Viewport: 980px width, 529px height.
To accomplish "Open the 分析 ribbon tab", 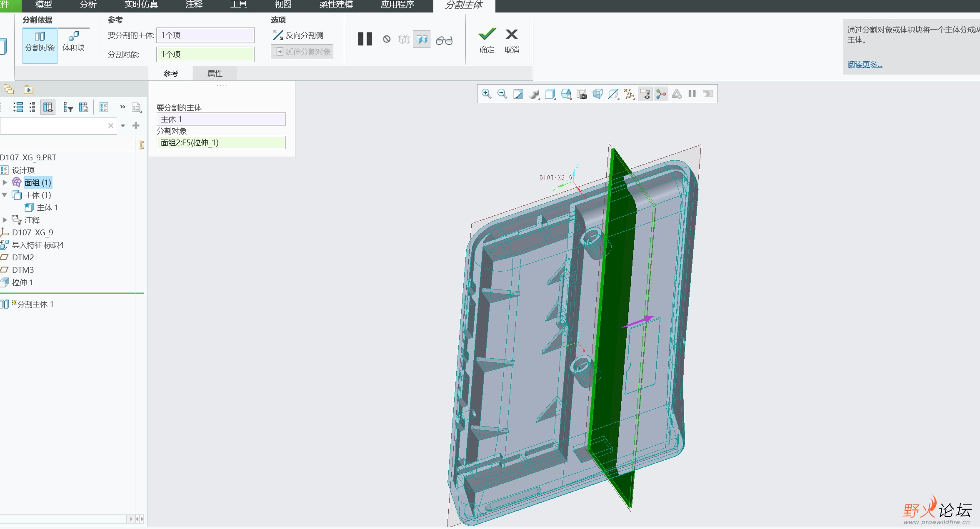I will (x=88, y=5).
